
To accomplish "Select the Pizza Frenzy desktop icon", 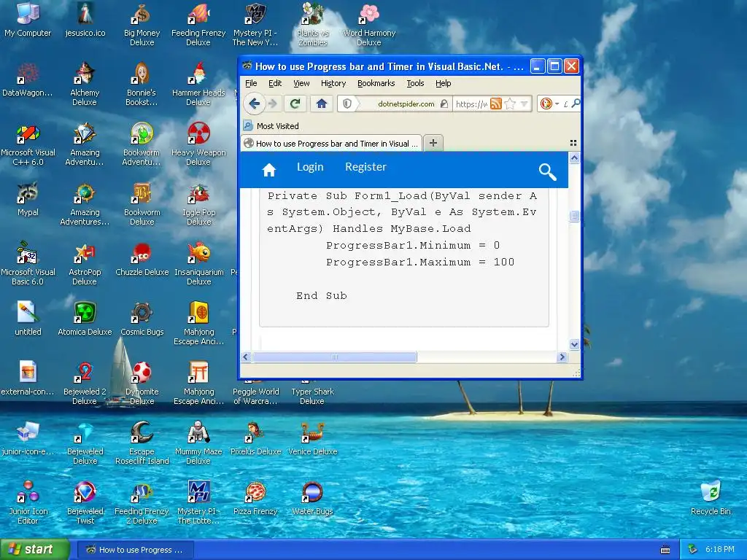I will (255, 498).
